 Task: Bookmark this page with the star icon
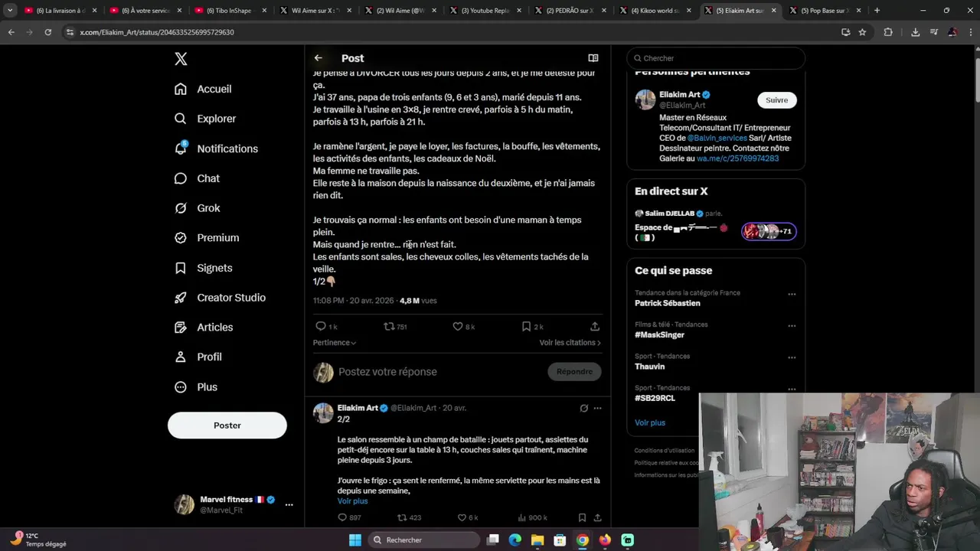coord(862,32)
